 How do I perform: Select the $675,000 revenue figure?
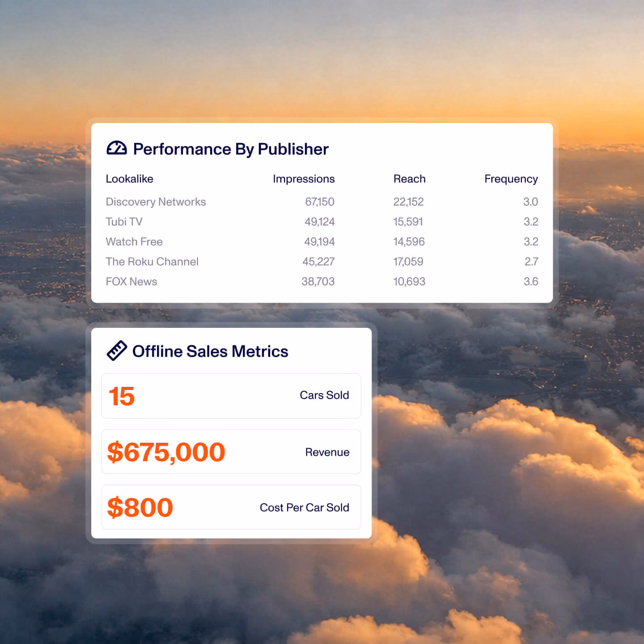pos(166,452)
